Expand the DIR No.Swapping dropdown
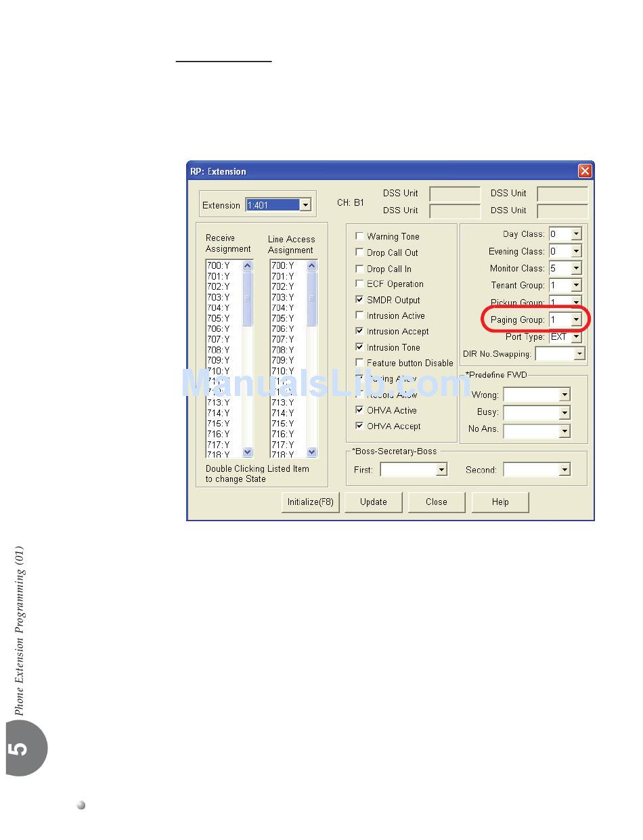The image size is (643, 840). pyautogui.click(x=579, y=354)
